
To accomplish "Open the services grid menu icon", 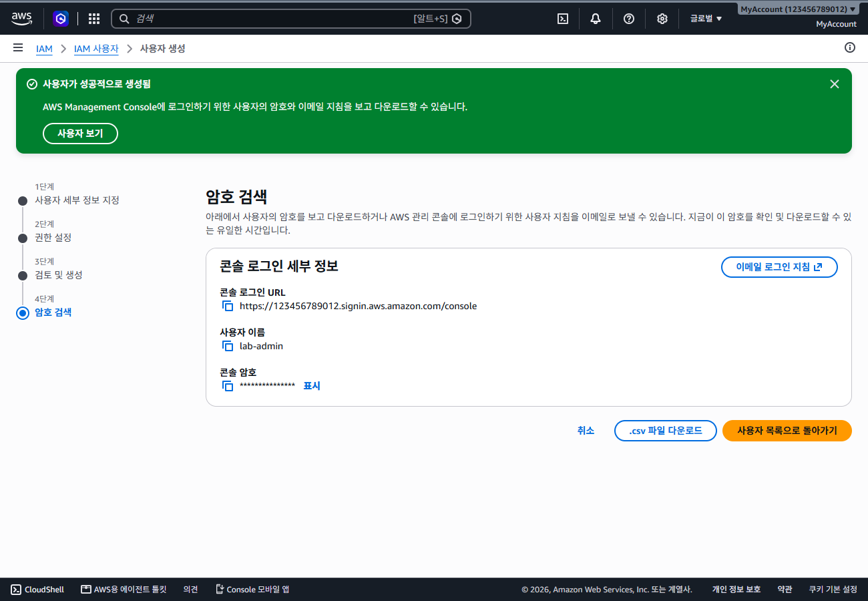I will (94, 19).
